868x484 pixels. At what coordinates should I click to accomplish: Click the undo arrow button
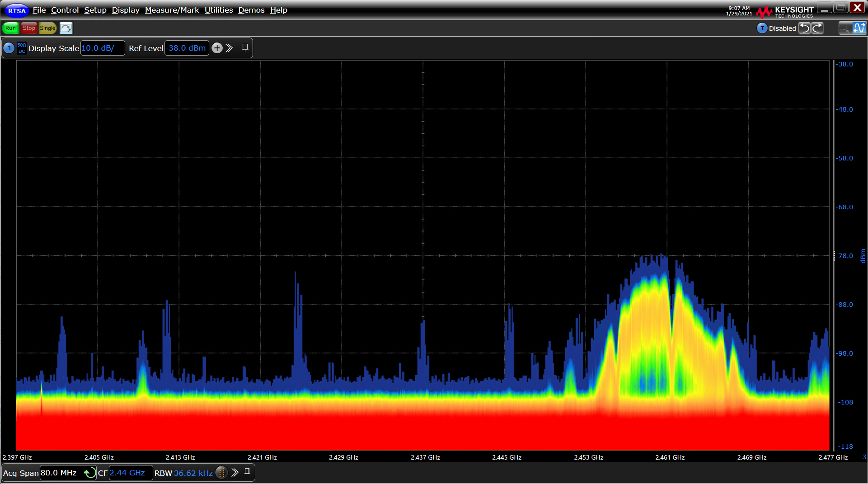pyautogui.click(x=804, y=28)
